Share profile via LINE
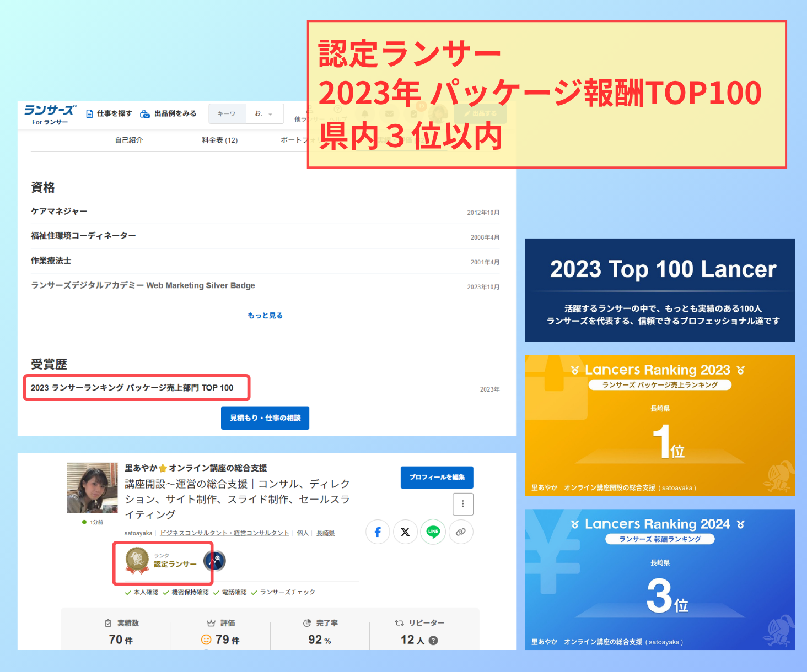Viewport: 807px width, 672px height. pyautogui.click(x=433, y=532)
